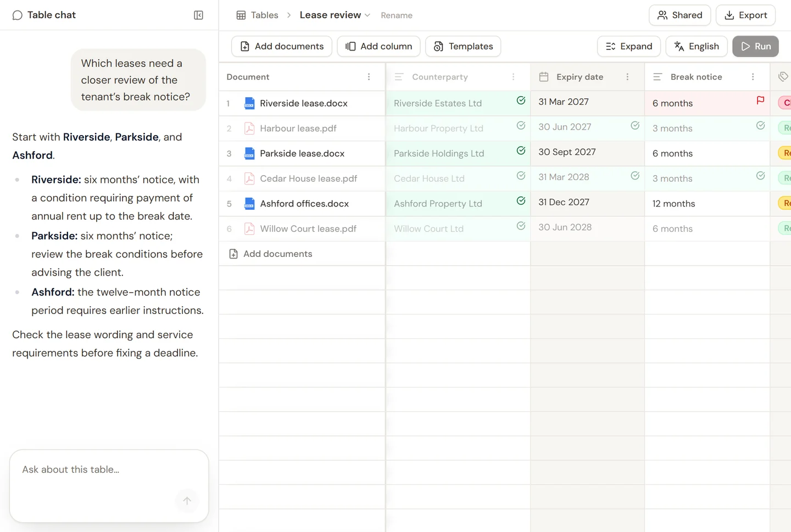Toggle verified check on Parkside Holdings Ltd

pos(521,150)
